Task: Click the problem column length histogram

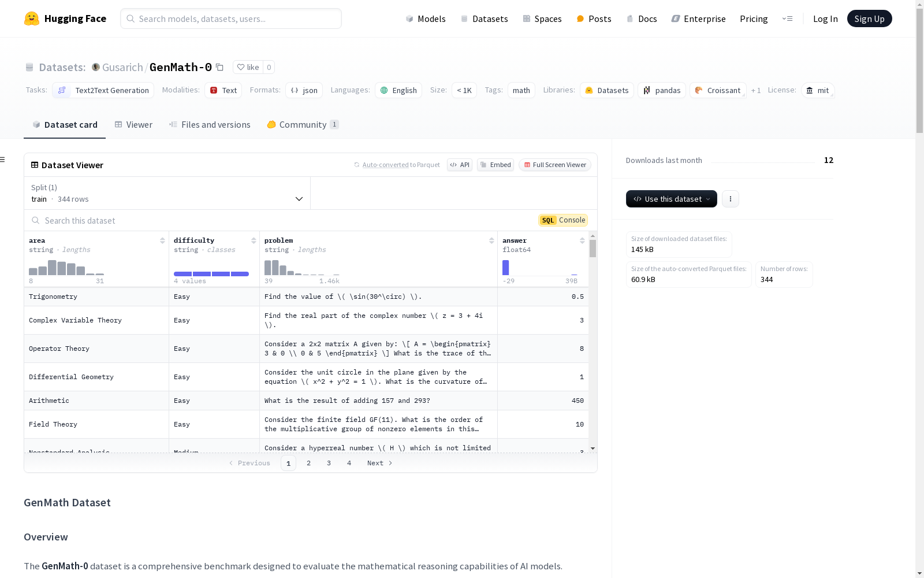Action: [x=302, y=268]
